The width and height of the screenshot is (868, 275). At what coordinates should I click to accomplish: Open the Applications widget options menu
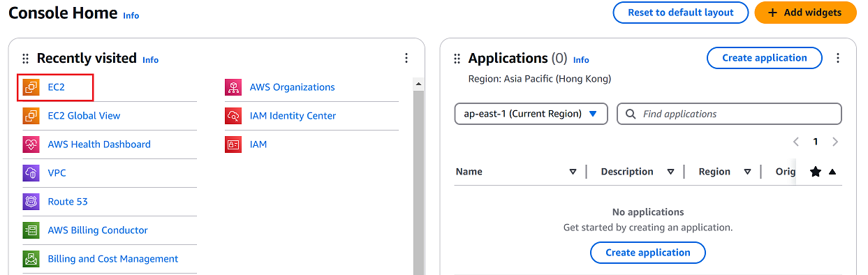pyautogui.click(x=838, y=59)
